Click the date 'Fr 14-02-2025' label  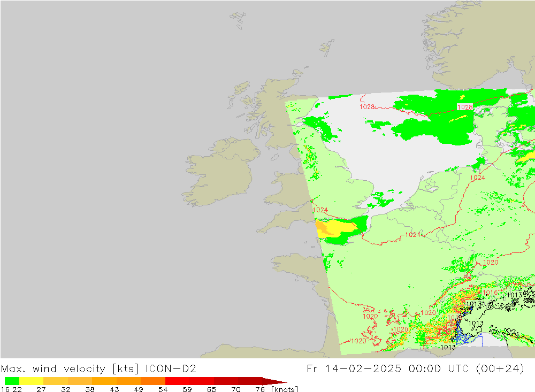pyautogui.click(x=354, y=369)
